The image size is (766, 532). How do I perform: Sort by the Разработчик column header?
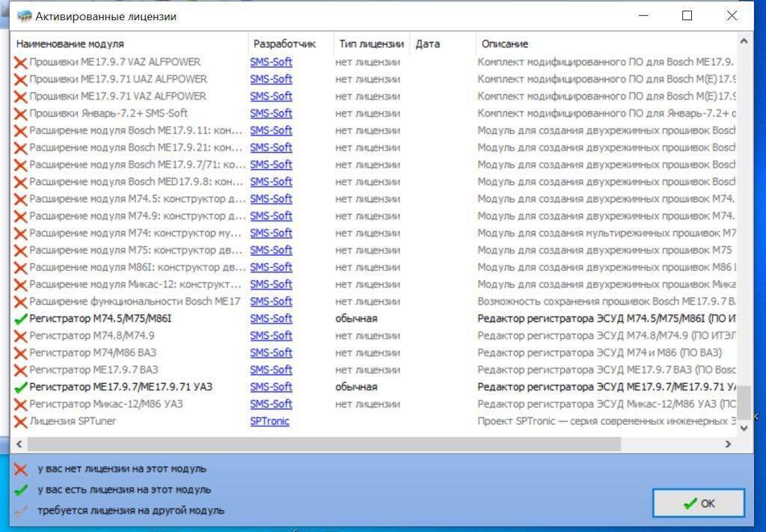tap(291, 44)
